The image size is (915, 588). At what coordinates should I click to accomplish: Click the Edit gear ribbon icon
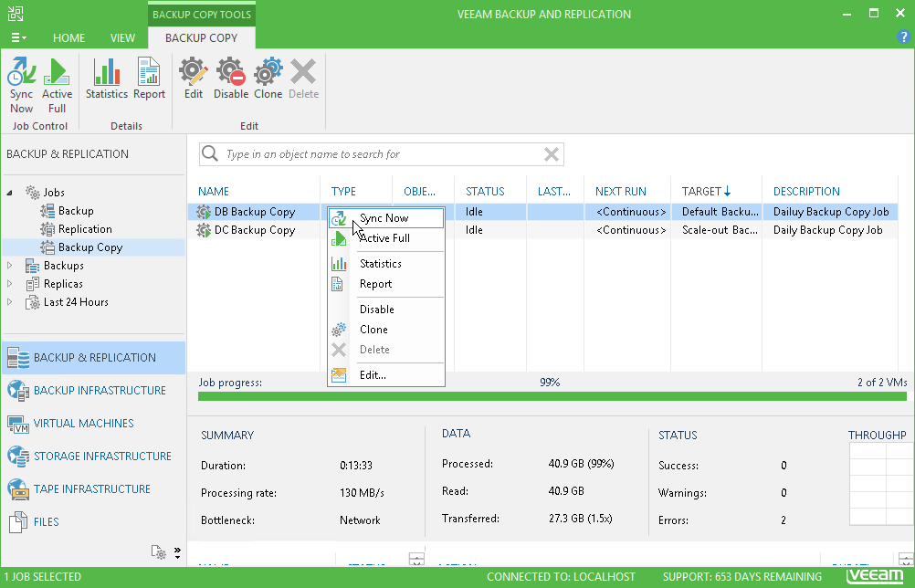(x=194, y=79)
